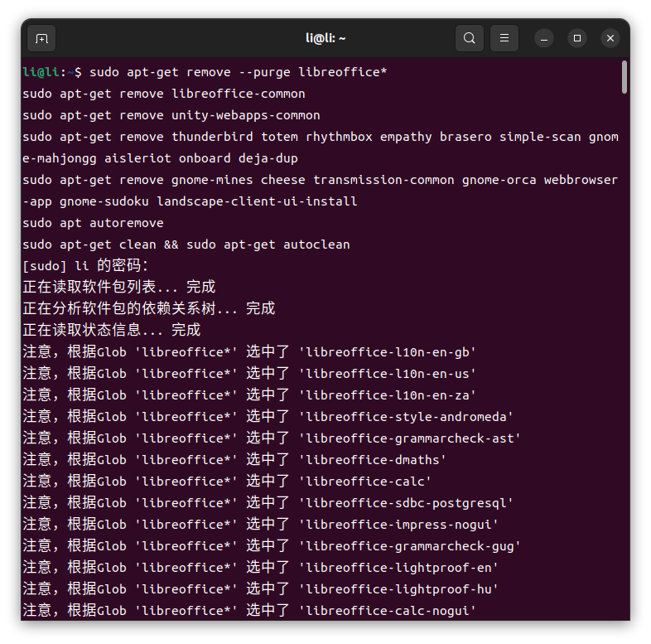
Task: Click the 'libreoffice-sdbc-postgresql' line
Action: [268, 503]
